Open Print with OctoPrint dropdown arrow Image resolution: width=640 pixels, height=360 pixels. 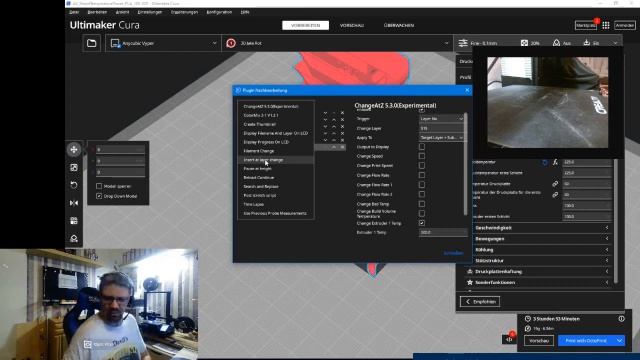(x=620, y=340)
